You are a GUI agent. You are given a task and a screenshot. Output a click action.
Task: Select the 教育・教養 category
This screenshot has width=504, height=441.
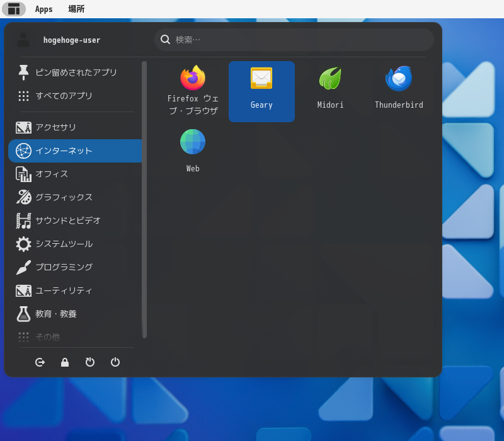(x=75, y=314)
